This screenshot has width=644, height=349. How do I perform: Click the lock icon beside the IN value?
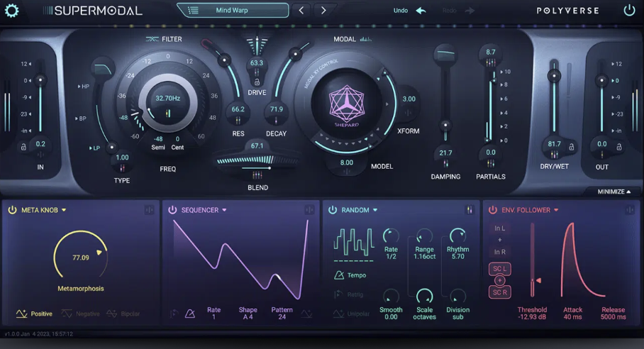tap(23, 147)
